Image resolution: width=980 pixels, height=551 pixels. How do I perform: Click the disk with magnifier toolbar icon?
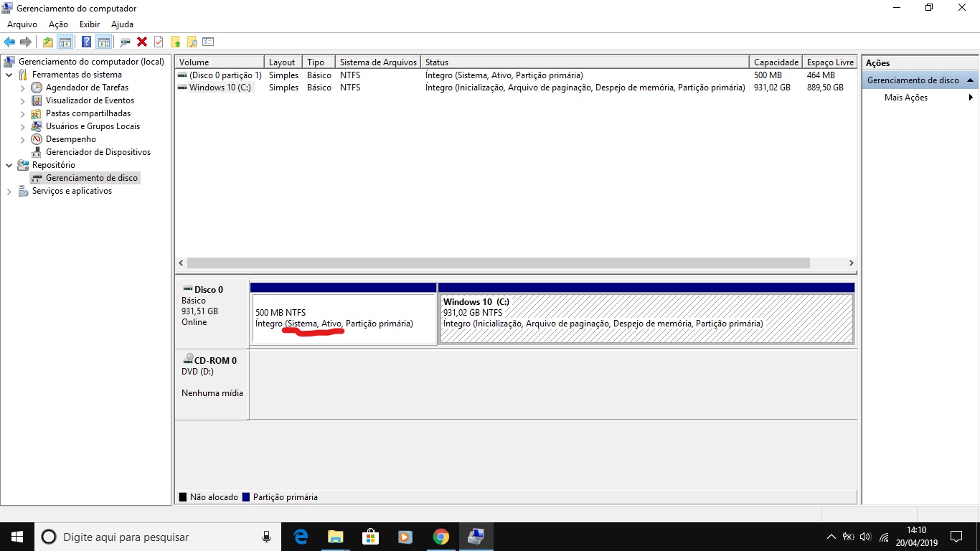(126, 42)
